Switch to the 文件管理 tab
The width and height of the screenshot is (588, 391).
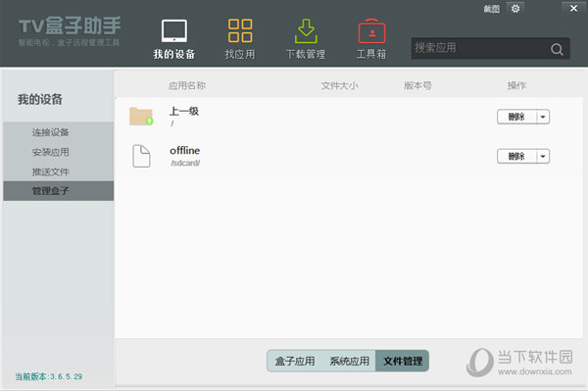pos(403,361)
